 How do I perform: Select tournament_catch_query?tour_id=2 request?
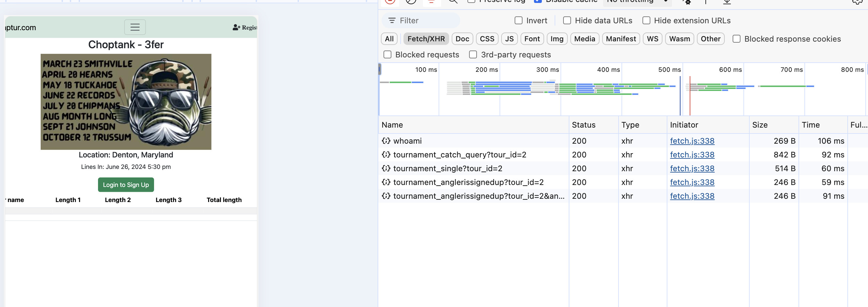coord(460,155)
